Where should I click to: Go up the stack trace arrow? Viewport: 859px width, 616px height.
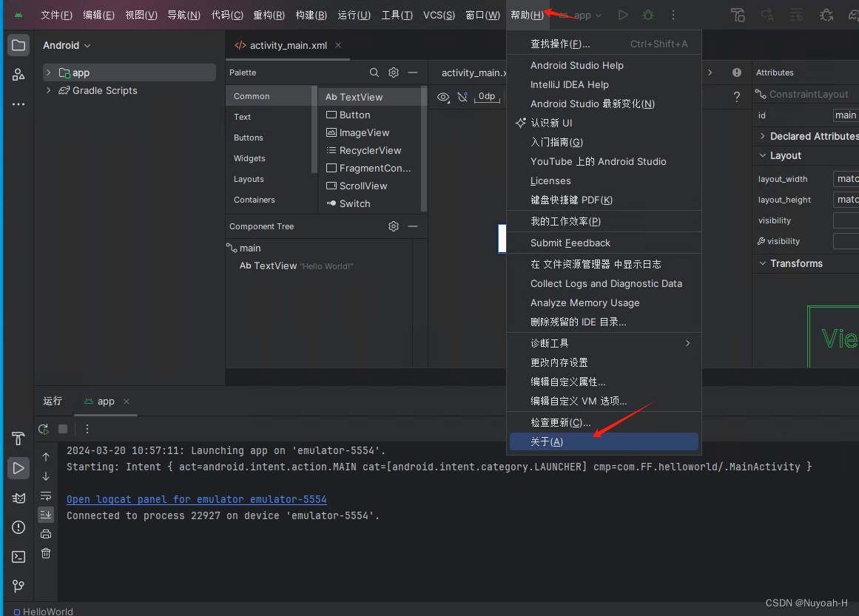coord(46,457)
